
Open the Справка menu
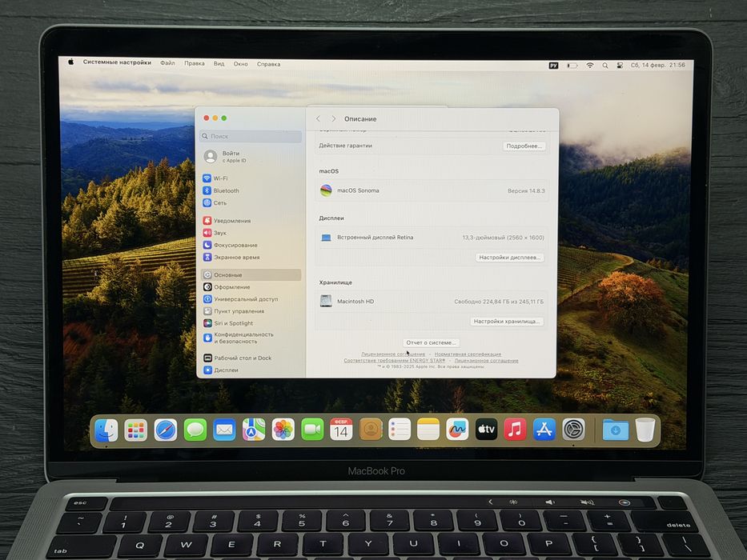pos(269,64)
